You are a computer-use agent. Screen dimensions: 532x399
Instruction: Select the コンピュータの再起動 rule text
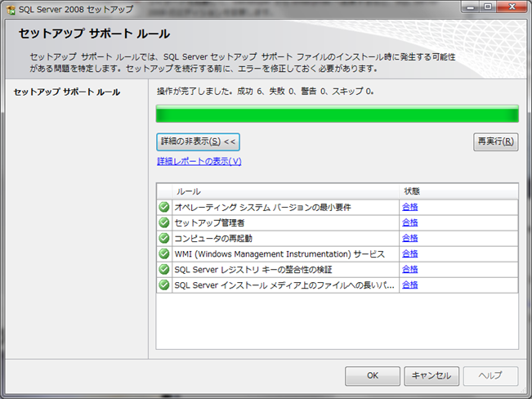(213, 239)
